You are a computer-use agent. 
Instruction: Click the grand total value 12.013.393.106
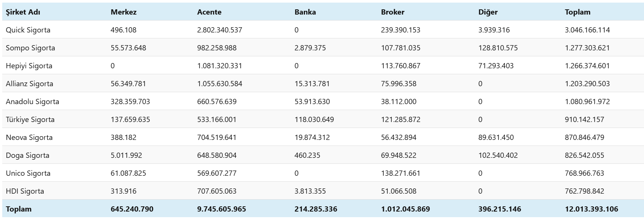(x=591, y=209)
